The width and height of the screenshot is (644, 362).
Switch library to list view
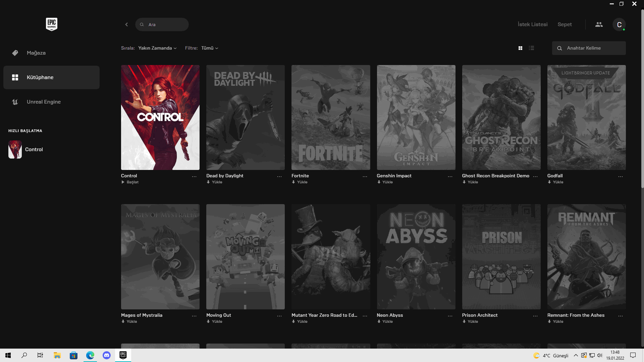pyautogui.click(x=531, y=48)
